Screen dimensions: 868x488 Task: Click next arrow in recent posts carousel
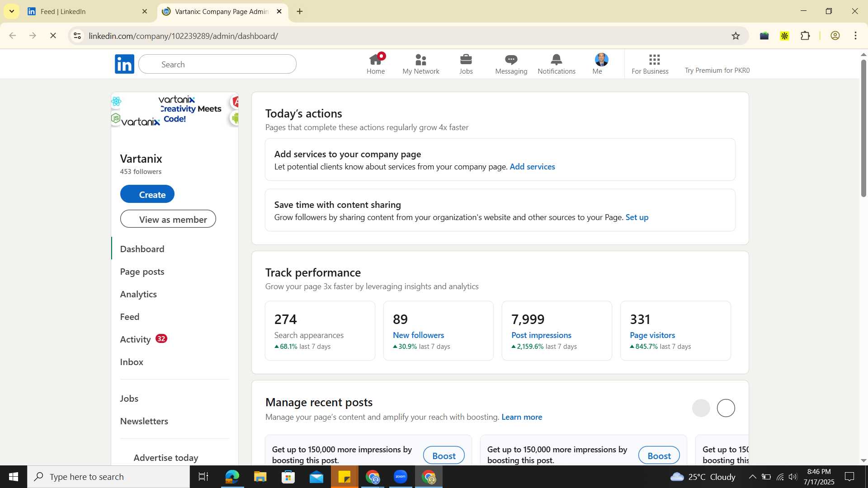(x=726, y=408)
